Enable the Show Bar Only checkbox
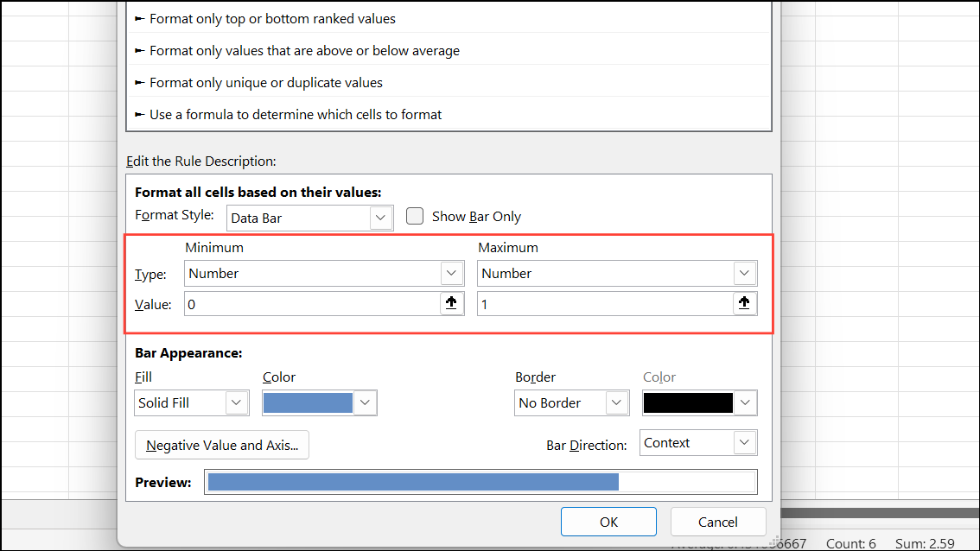980x551 pixels. click(415, 216)
